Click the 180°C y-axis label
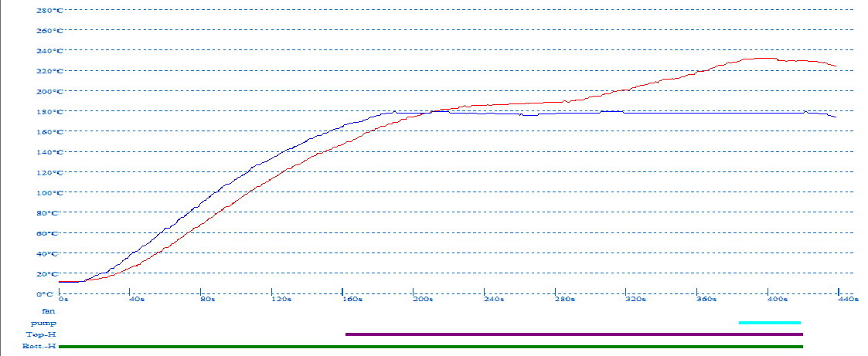This screenshot has width=868, height=356. pos(49,112)
